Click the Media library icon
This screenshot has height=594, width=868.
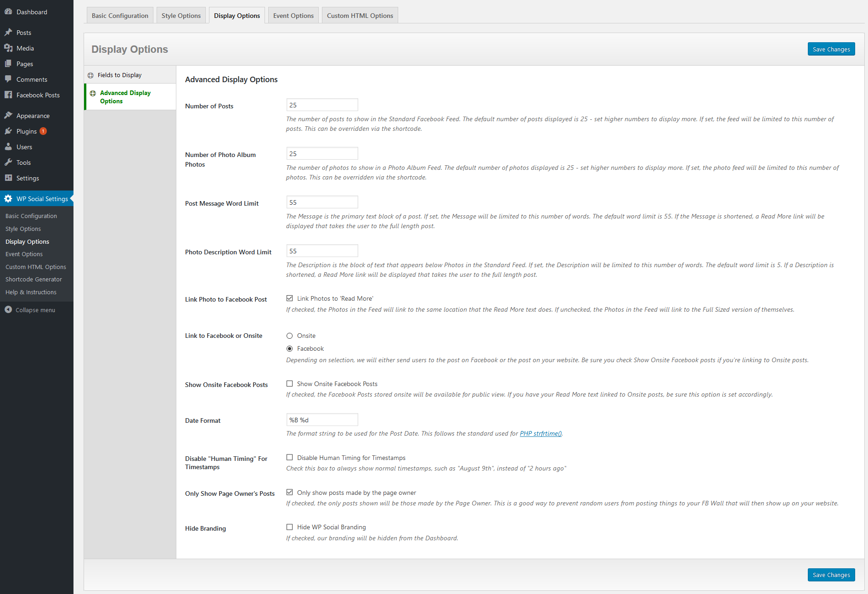[8, 48]
